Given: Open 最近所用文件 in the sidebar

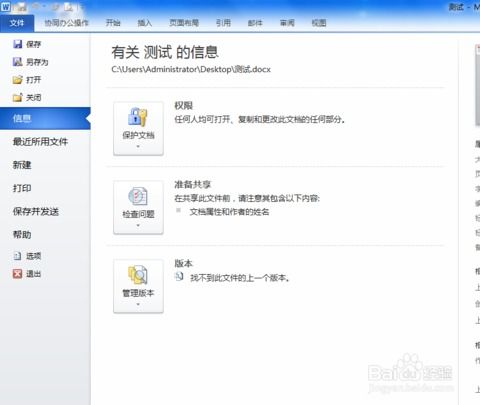Looking at the screenshot, I should pos(40,142).
